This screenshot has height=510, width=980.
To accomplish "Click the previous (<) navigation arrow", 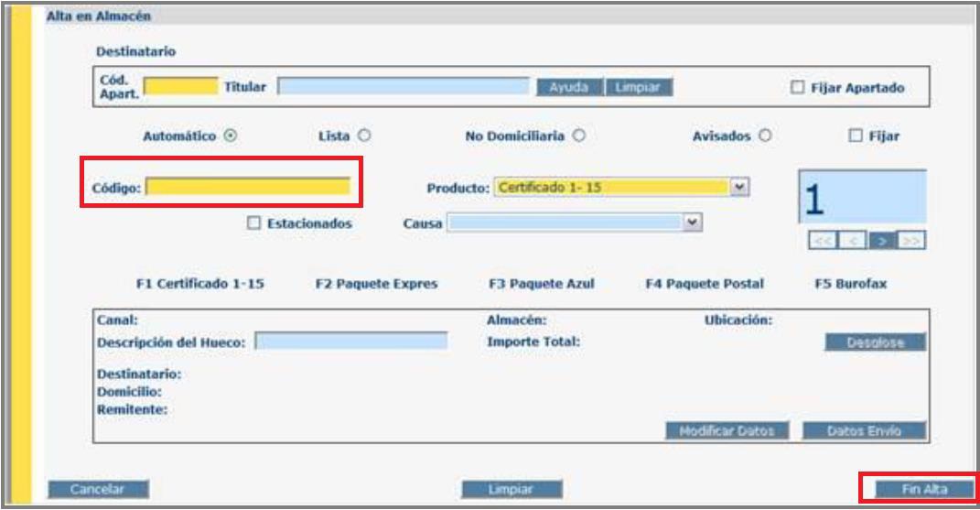I will click(851, 240).
